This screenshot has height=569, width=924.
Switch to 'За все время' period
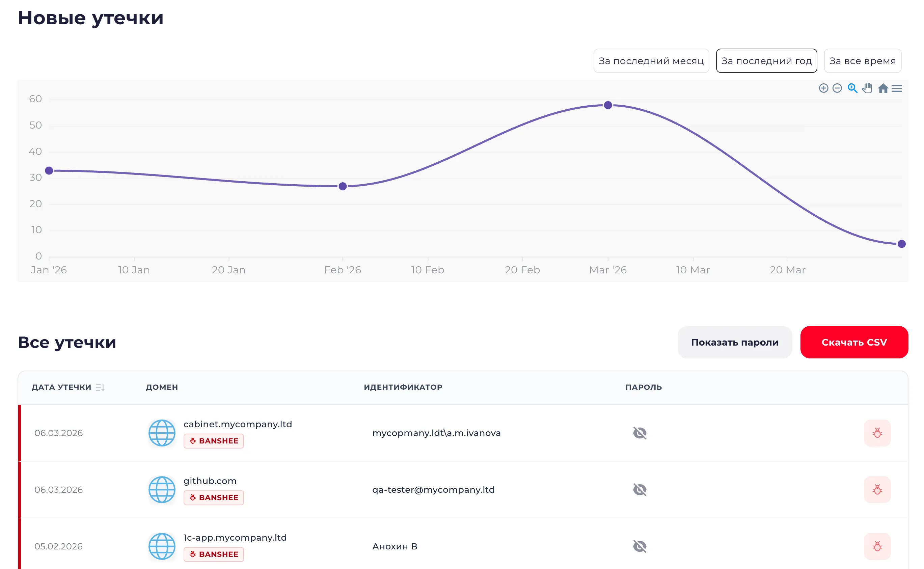(862, 61)
